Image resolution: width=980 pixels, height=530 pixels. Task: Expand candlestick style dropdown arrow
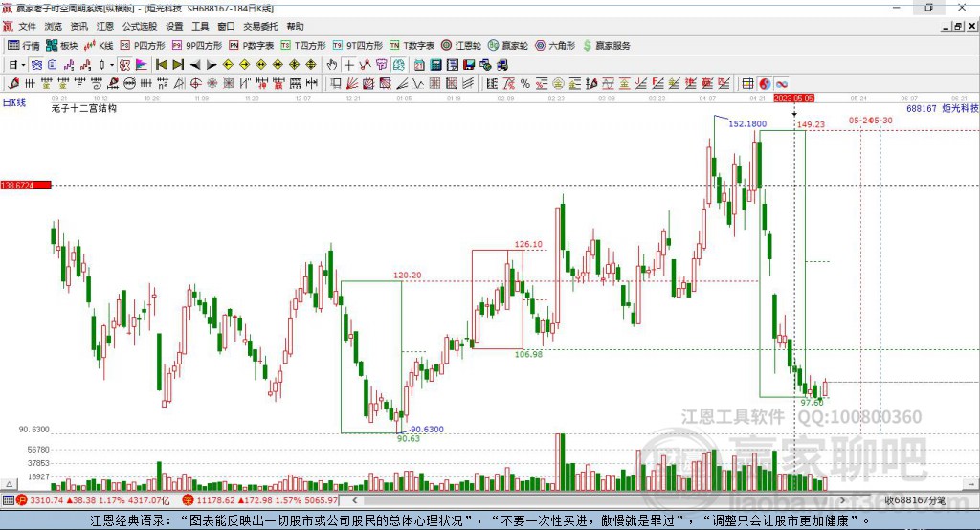click(112, 65)
